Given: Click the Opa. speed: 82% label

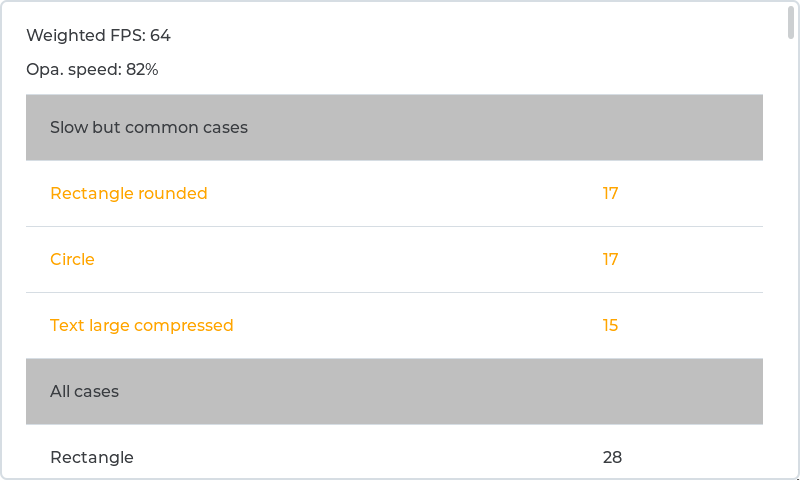Looking at the screenshot, I should tap(91, 70).
